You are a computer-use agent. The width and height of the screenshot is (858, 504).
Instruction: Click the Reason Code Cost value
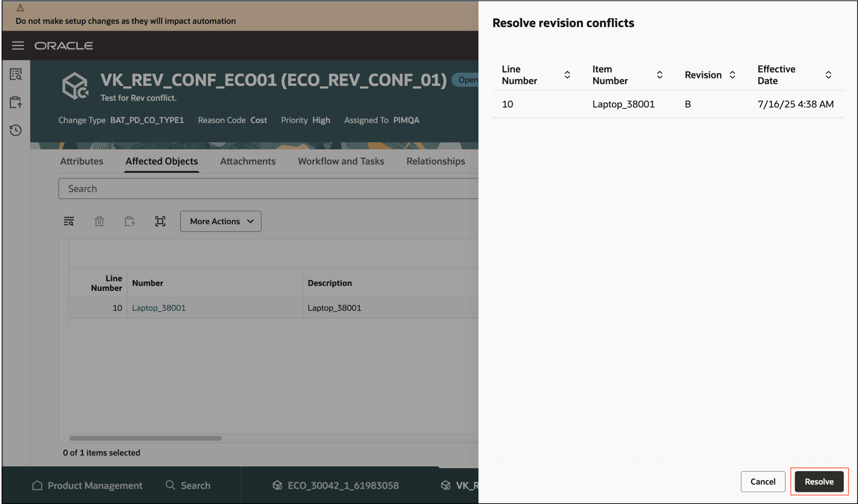click(258, 120)
